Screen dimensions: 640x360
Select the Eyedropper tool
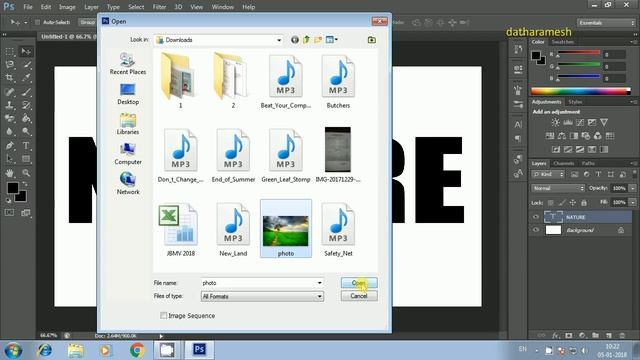point(26,78)
